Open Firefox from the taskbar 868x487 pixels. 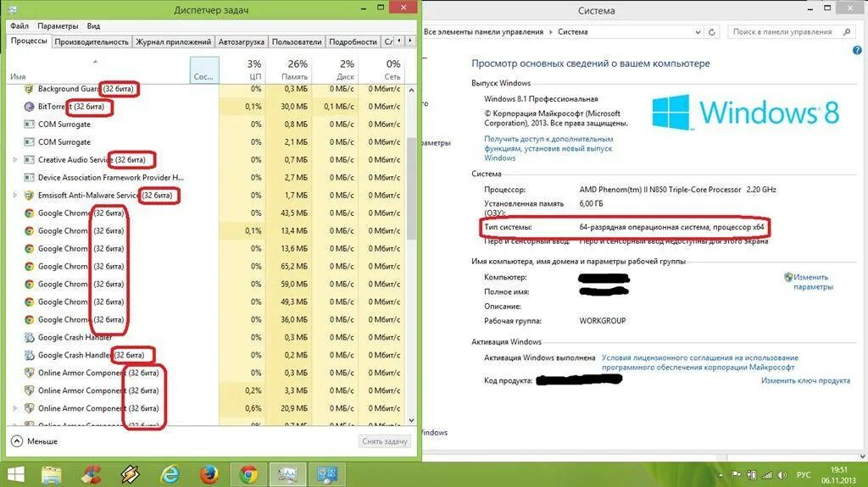click(209, 475)
